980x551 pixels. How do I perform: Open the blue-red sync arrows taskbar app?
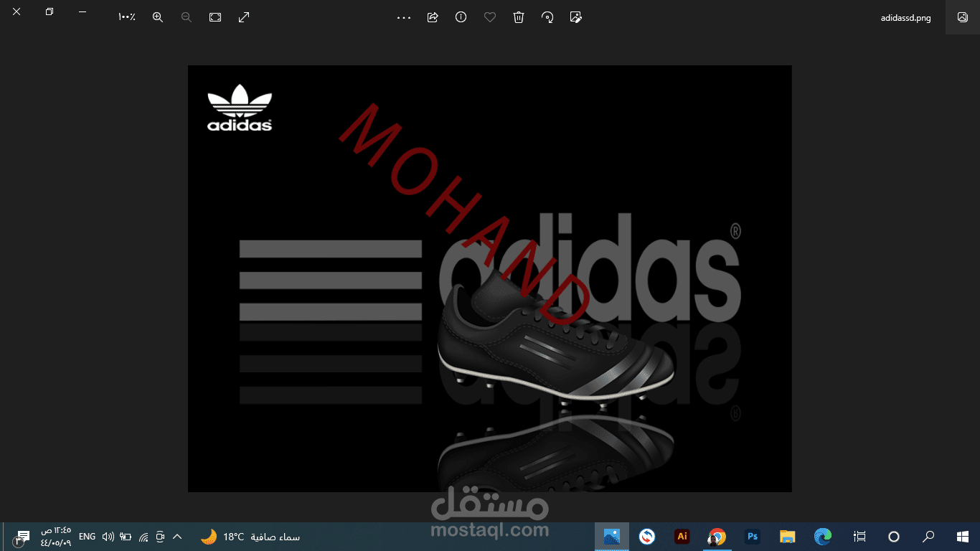647,536
